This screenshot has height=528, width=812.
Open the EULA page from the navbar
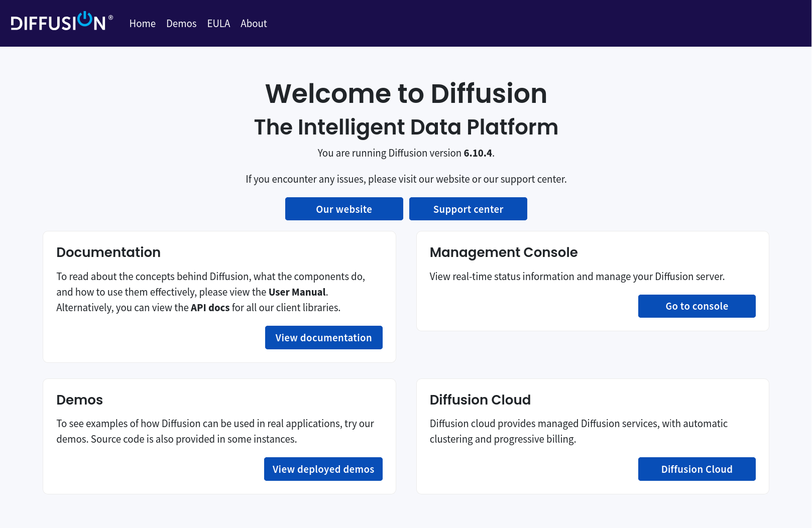click(x=218, y=24)
